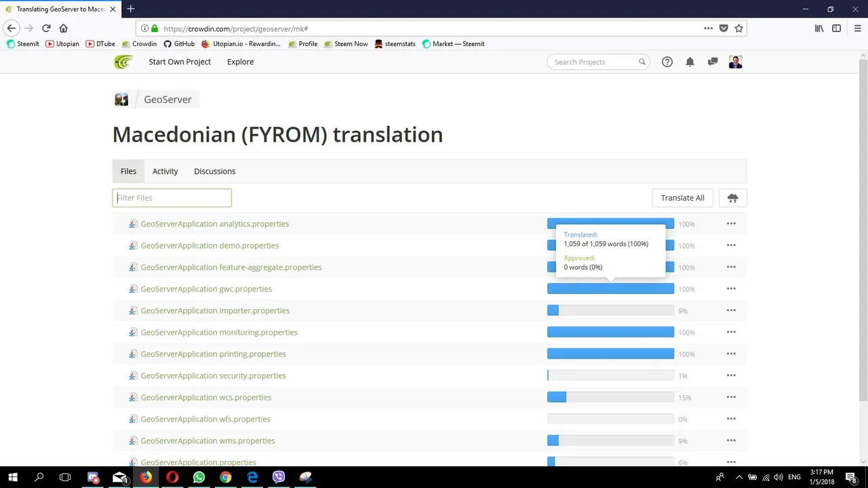The height and width of the screenshot is (488, 868).
Task: Open options menu for gwc.properties row
Action: pyautogui.click(x=731, y=289)
